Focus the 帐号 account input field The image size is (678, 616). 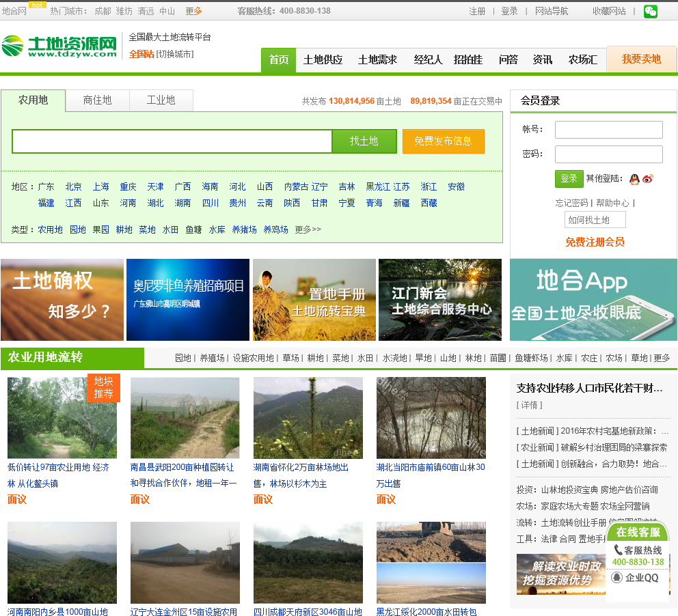(608, 130)
